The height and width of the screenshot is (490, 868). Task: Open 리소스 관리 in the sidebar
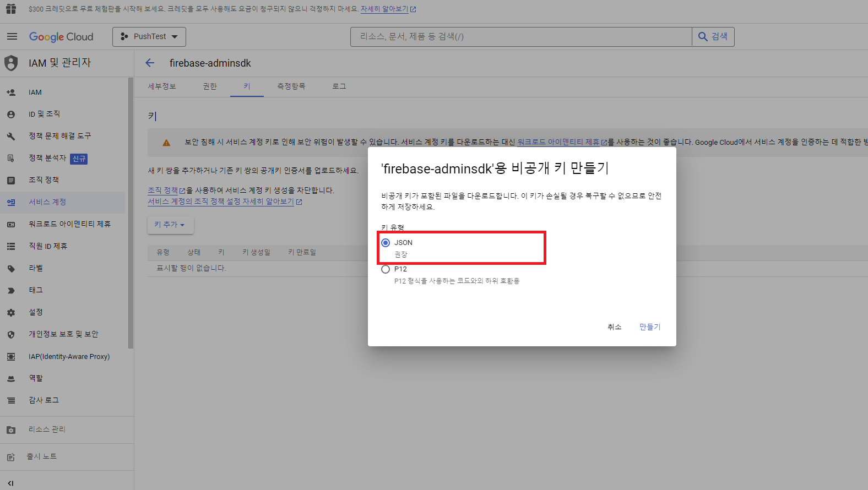pos(67,430)
